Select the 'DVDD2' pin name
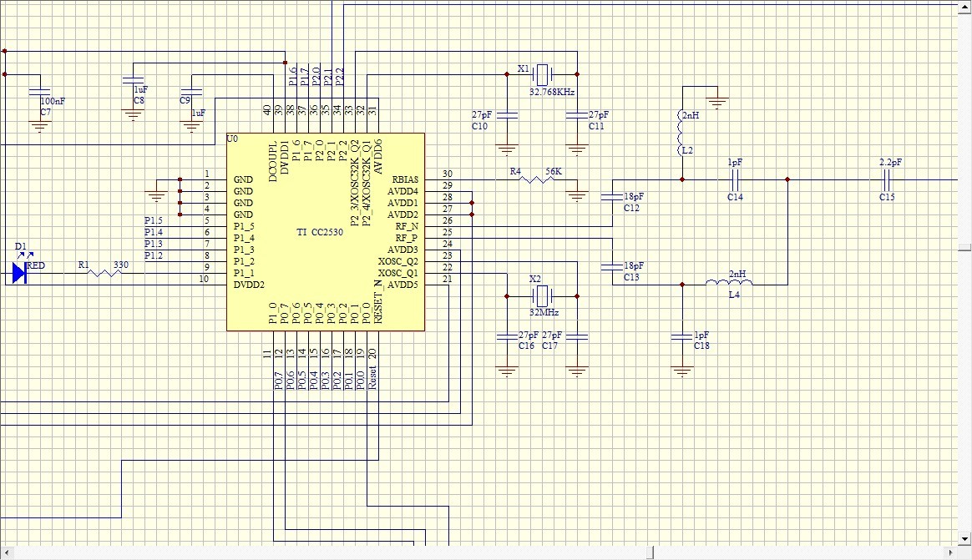The height and width of the screenshot is (560, 972). tap(249, 285)
